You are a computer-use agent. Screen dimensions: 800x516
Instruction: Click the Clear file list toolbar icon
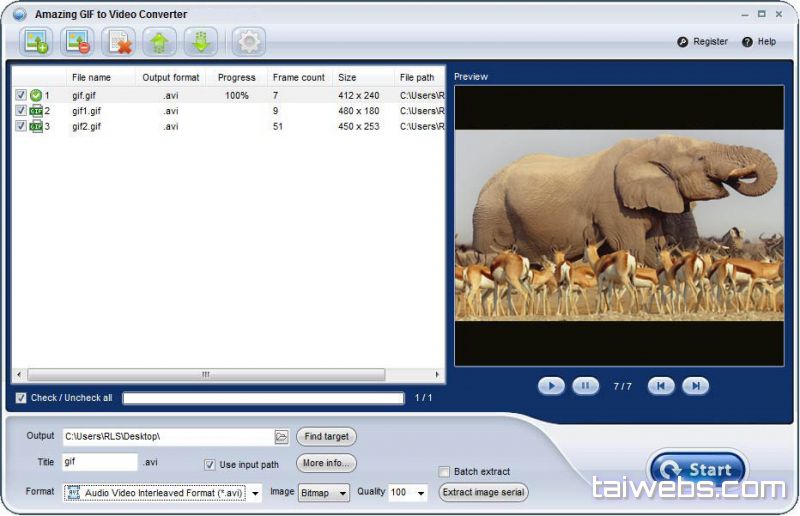[x=120, y=42]
